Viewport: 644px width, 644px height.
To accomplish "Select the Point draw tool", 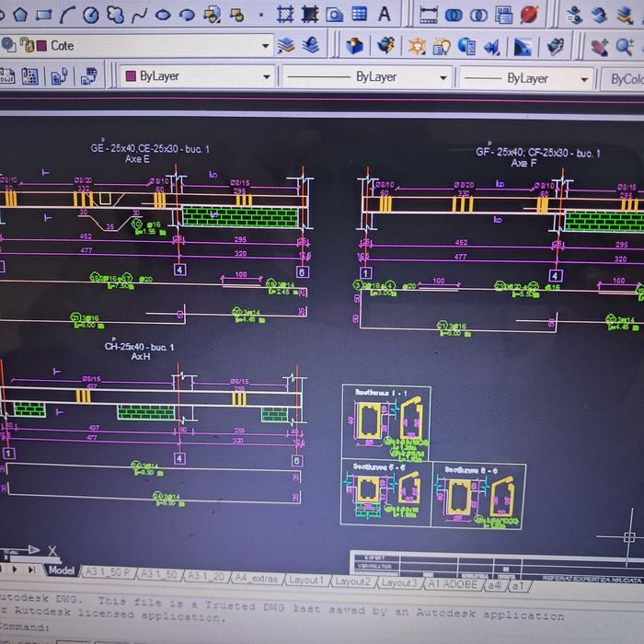I will click(x=260, y=15).
